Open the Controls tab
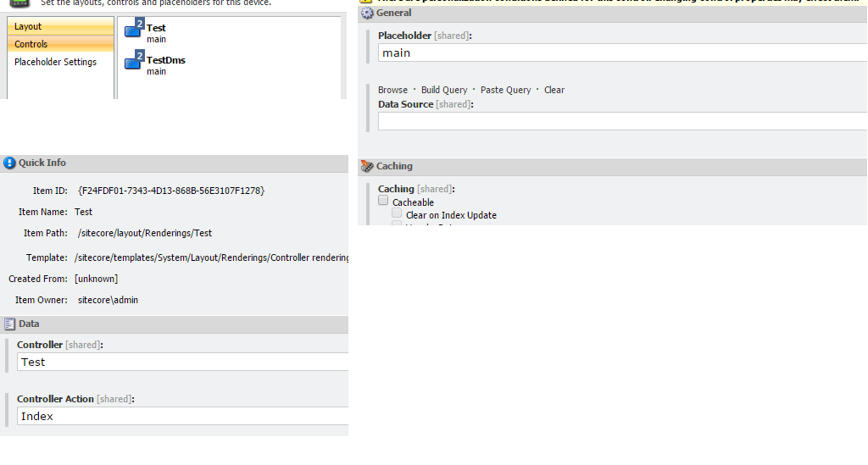 coord(60,44)
